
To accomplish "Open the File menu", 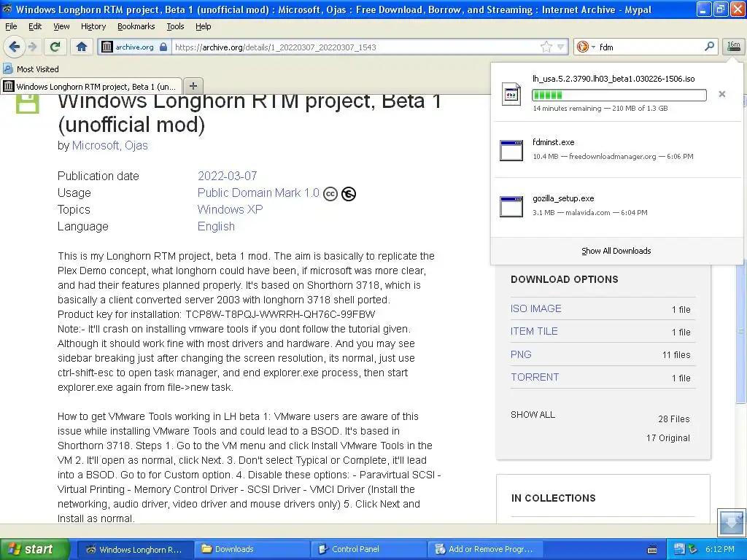I will pyautogui.click(x=11, y=26).
